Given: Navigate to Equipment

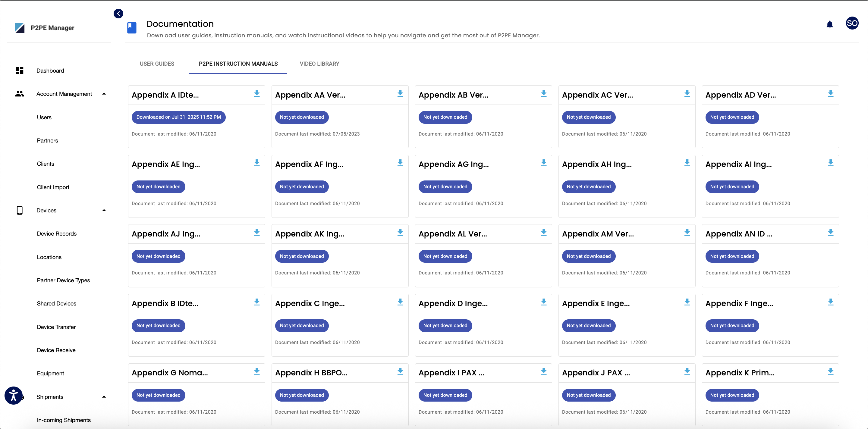Looking at the screenshot, I should 51,374.
